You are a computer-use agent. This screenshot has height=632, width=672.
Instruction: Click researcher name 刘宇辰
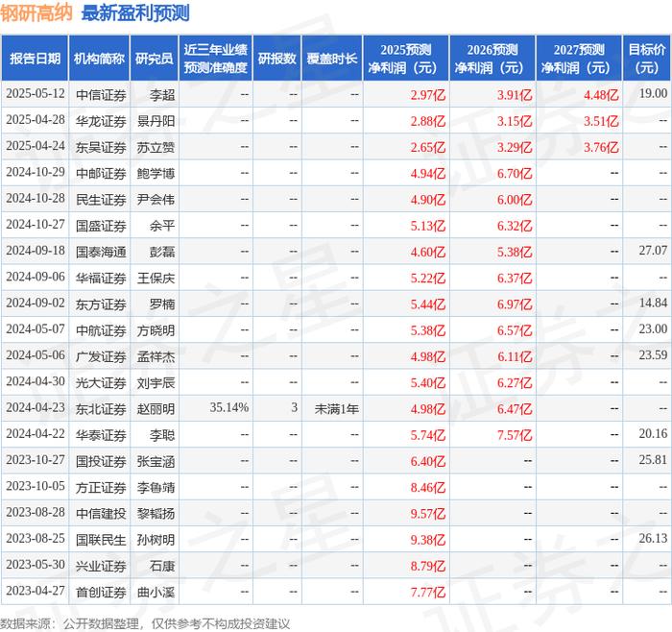point(156,382)
